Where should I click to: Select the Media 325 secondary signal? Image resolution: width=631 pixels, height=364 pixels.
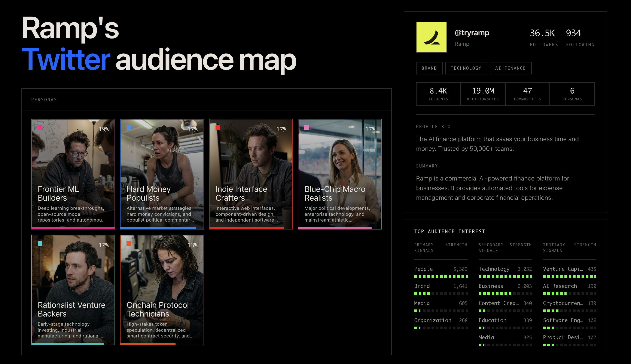pyautogui.click(x=505, y=340)
